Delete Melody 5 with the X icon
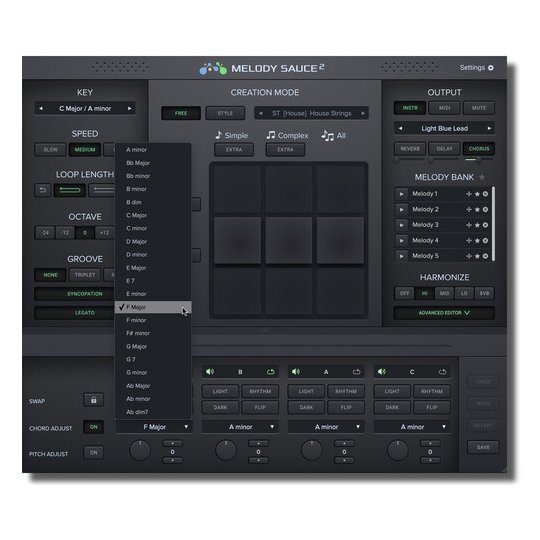The image size is (540, 540). coord(485,256)
